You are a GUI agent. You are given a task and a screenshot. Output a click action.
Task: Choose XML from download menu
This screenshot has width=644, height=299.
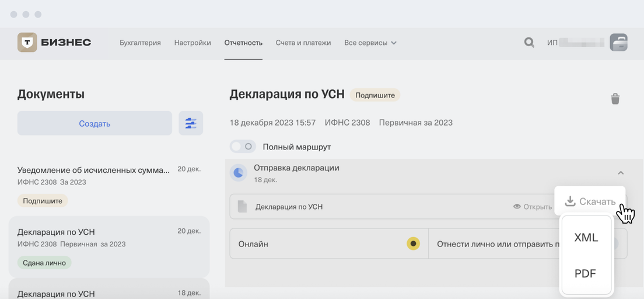[586, 238]
